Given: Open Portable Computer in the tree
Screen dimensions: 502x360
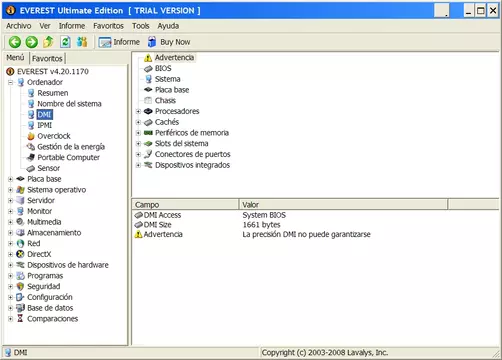Looking at the screenshot, I should pos(68,157).
